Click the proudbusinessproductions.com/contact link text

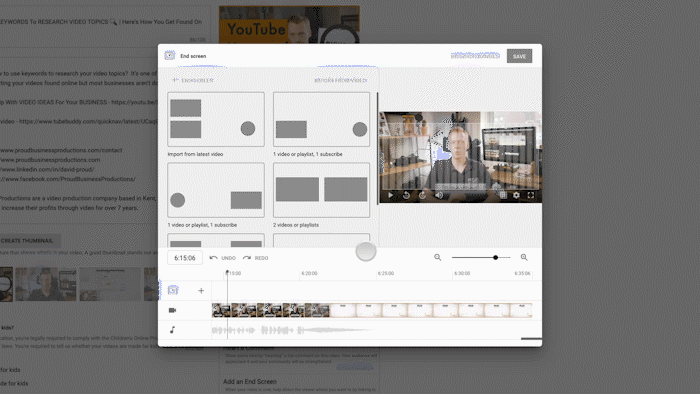pos(61,150)
